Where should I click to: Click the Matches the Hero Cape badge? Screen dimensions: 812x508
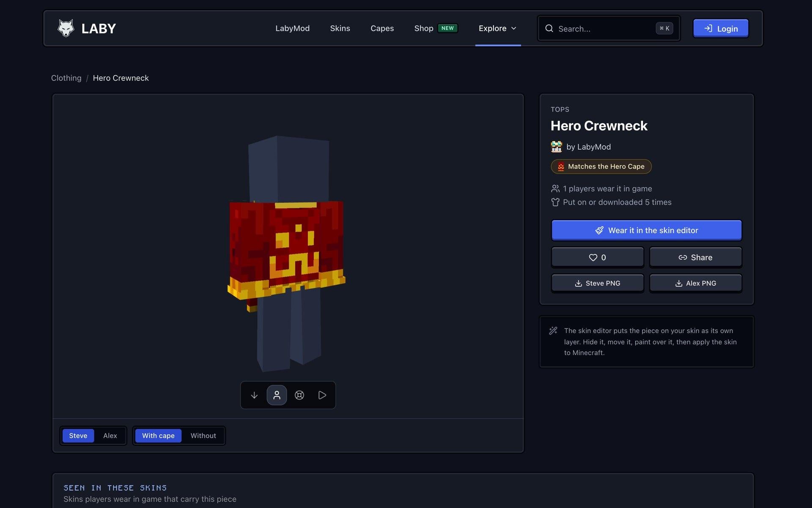[x=601, y=166]
